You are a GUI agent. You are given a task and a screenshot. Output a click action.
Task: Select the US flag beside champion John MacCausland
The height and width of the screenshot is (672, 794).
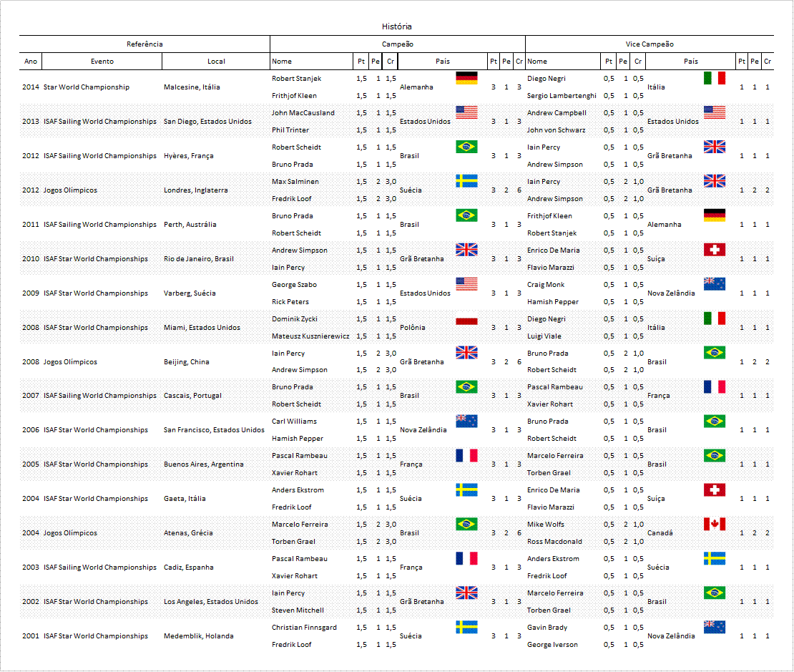(466, 112)
